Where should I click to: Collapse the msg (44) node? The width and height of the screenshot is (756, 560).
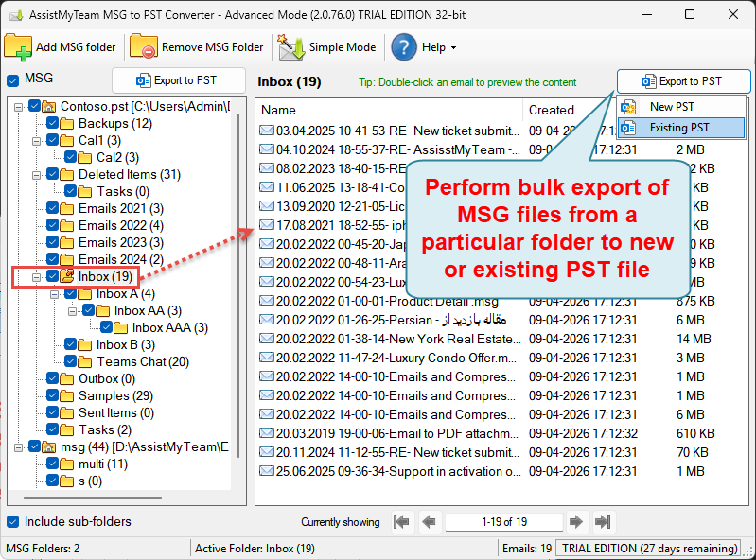point(18,448)
